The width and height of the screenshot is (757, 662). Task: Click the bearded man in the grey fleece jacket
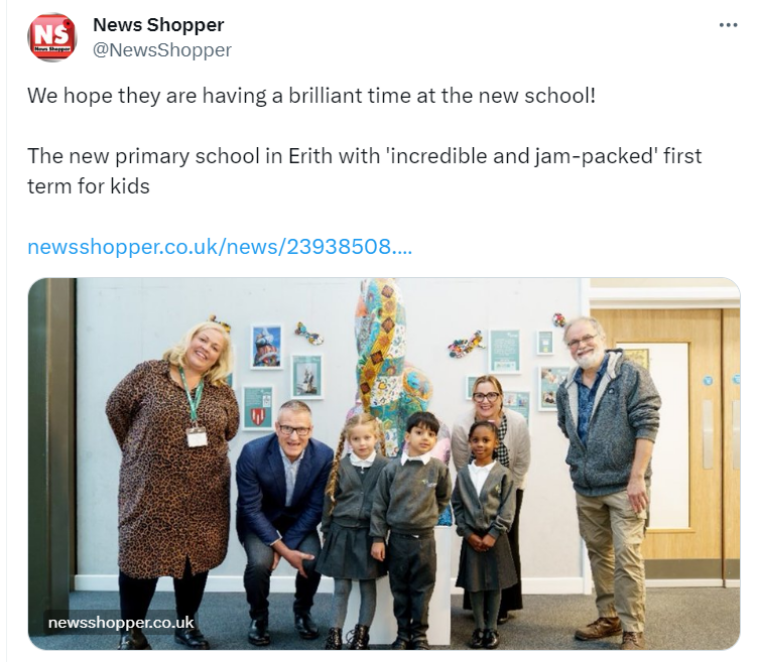[x=609, y=478]
